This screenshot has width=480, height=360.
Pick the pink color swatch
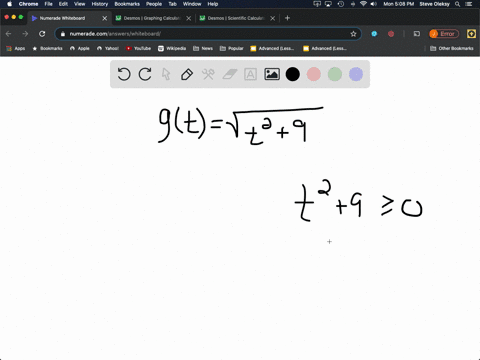314,74
